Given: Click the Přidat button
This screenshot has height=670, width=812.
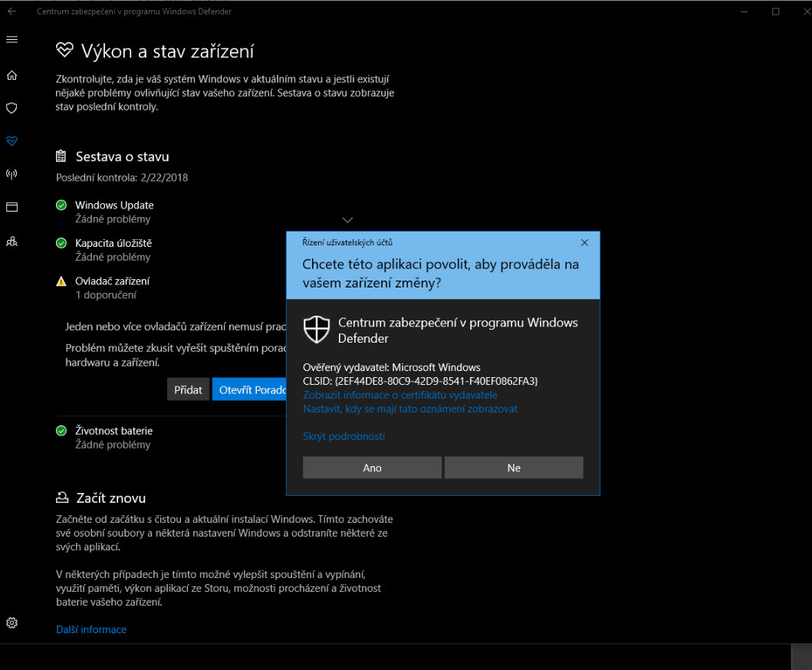Looking at the screenshot, I should 188,390.
